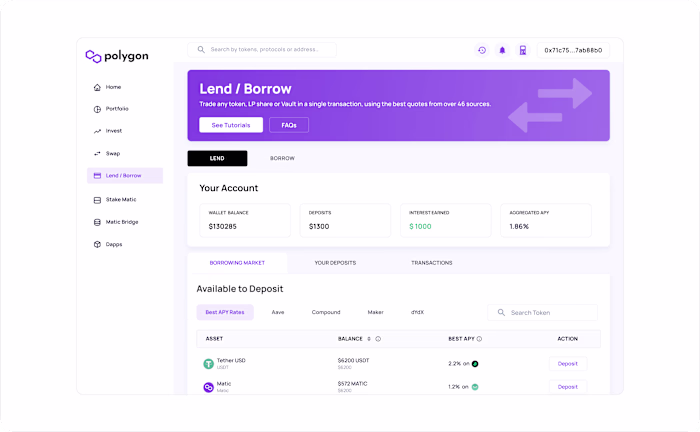Click the Balance info icon

(378, 339)
